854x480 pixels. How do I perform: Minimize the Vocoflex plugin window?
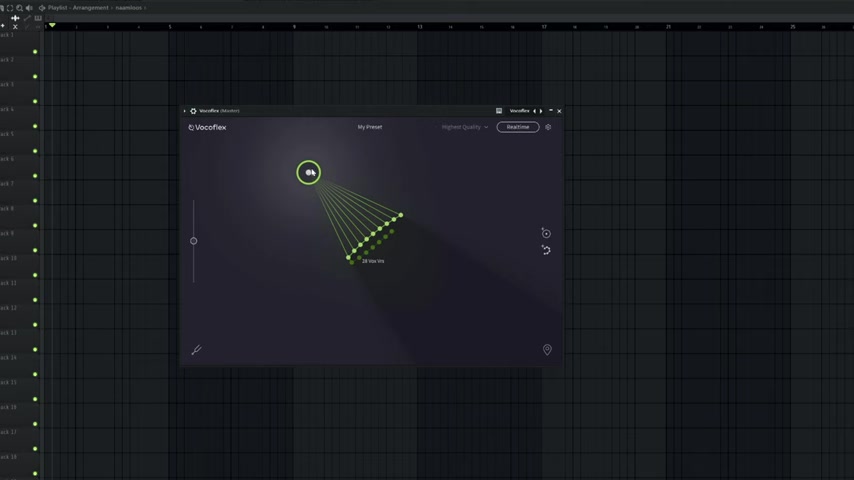coord(551,111)
